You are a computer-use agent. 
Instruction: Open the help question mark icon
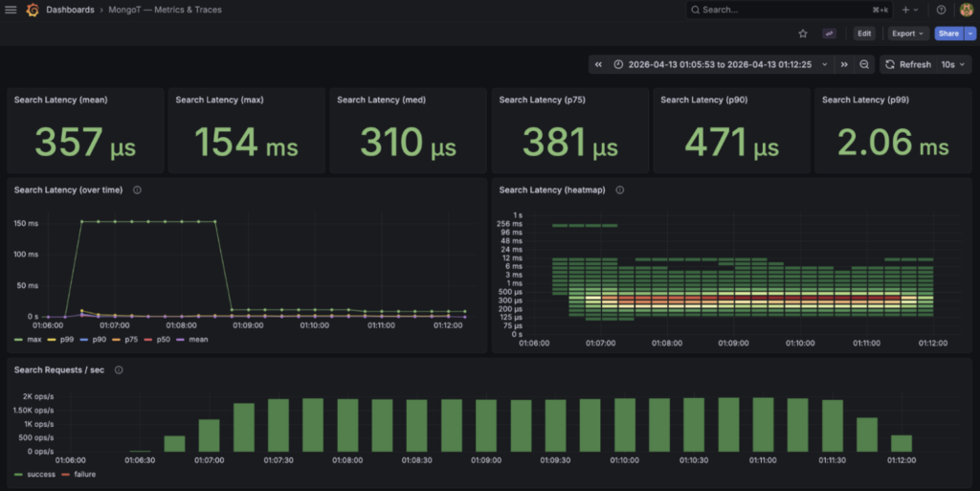click(x=942, y=10)
